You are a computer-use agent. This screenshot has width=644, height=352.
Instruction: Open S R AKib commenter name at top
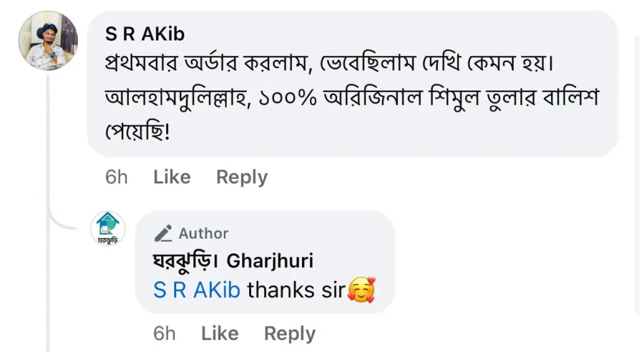click(145, 34)
